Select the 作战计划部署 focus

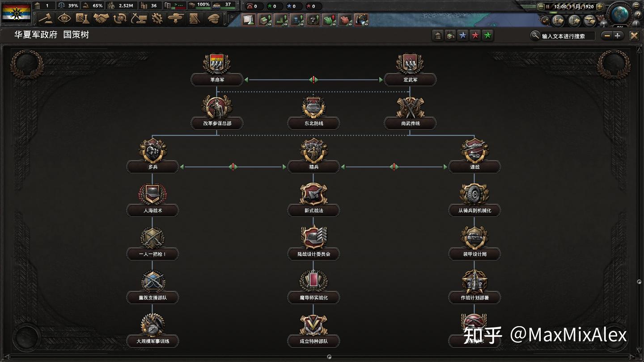coord(475,286)
